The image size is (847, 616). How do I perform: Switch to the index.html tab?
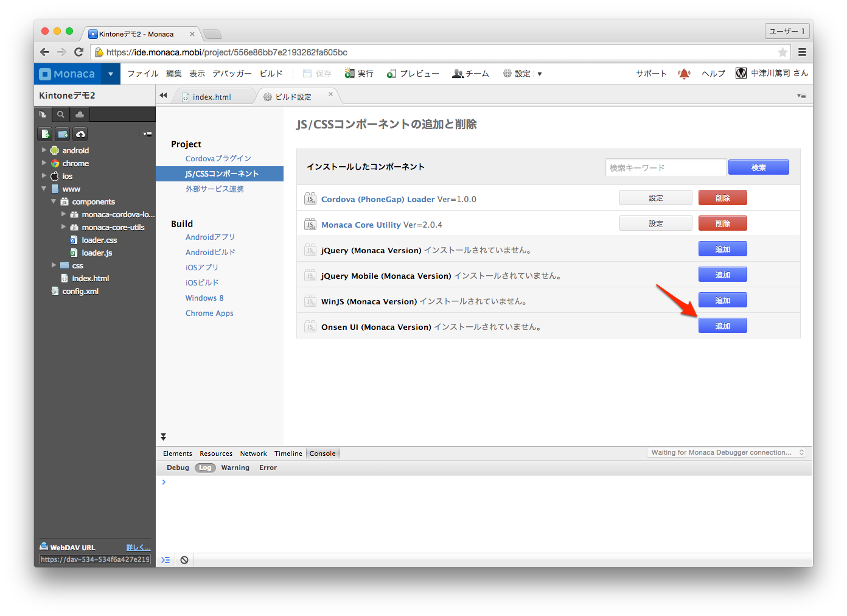(212, 97)
